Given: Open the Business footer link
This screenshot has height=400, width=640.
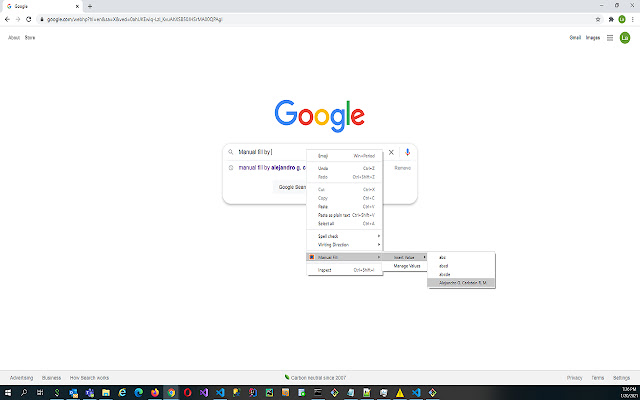Looking at the screenshot, I should click(51, 378).
